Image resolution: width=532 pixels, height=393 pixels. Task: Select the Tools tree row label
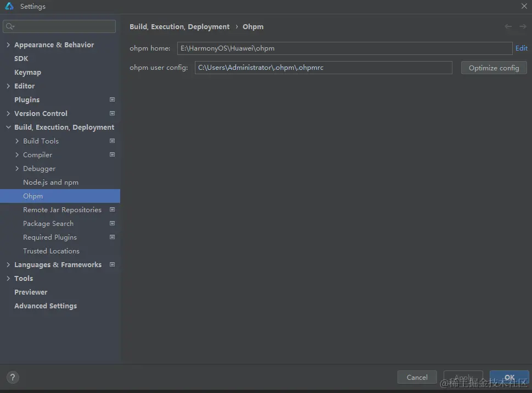(24, 278)
